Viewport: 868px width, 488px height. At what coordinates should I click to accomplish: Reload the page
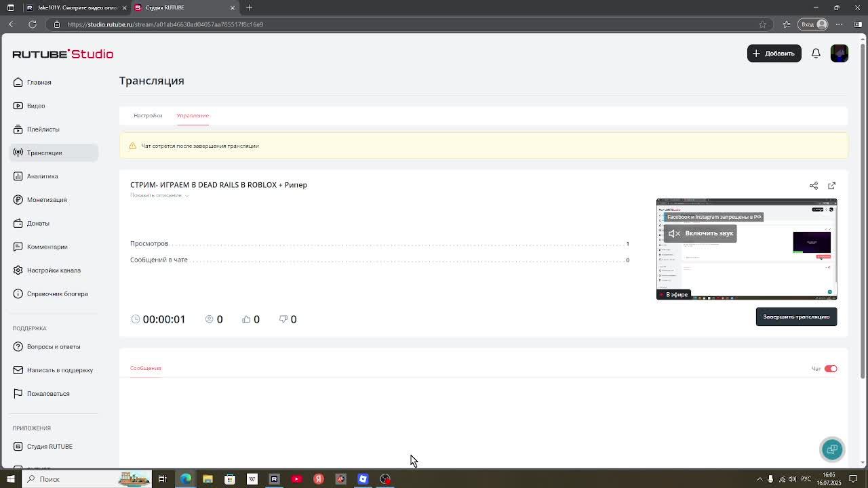click(x=33, y=24)
